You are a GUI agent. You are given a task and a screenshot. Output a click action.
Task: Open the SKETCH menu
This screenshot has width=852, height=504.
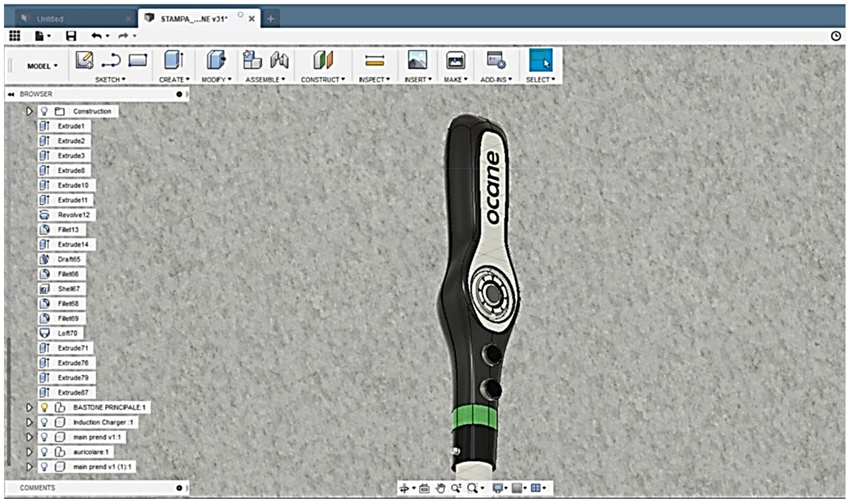[110, 80]
